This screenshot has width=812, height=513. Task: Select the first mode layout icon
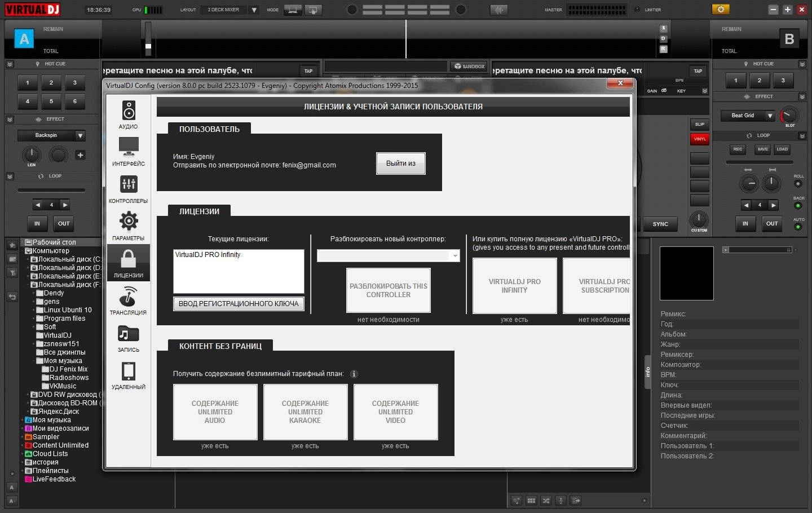point(293,10)
